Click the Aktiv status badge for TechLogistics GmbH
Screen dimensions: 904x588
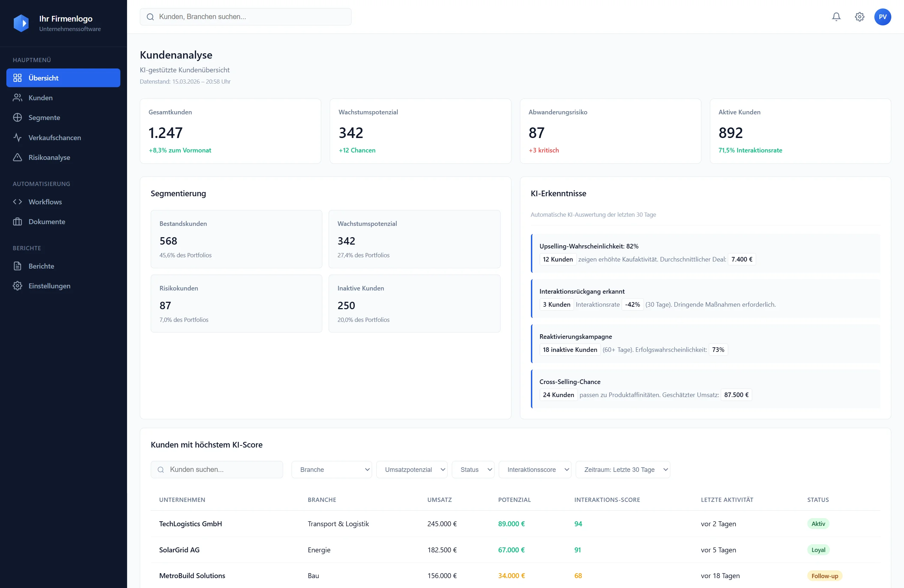coord(818,524)
